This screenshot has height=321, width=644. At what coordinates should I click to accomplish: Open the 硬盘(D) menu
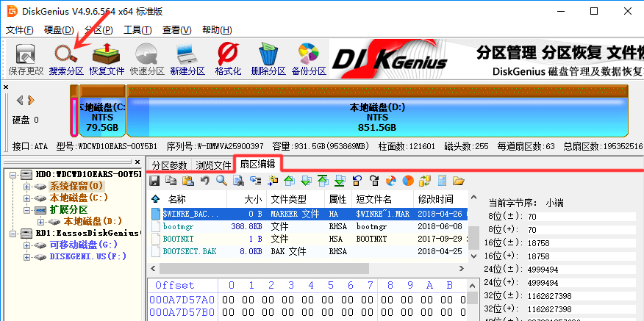click(59, 30)
